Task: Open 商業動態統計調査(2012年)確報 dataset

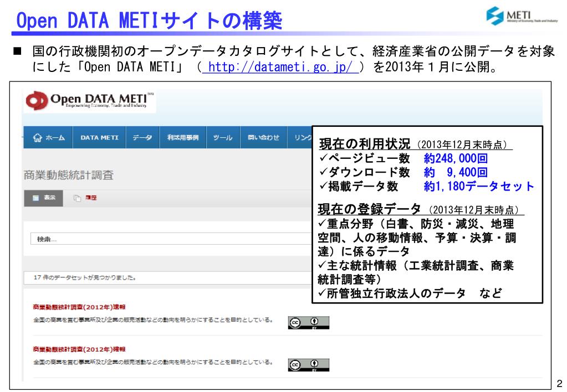Action: click(x=79, y=349)
